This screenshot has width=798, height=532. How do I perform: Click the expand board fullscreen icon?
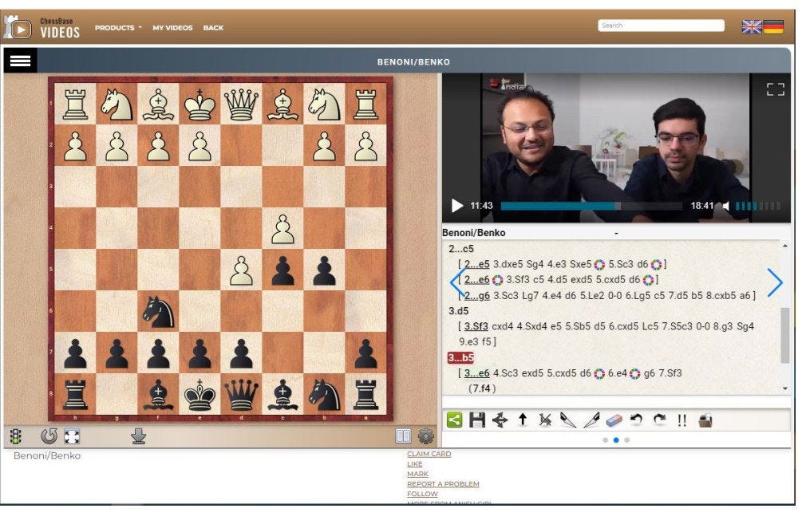tap(72, 436)
